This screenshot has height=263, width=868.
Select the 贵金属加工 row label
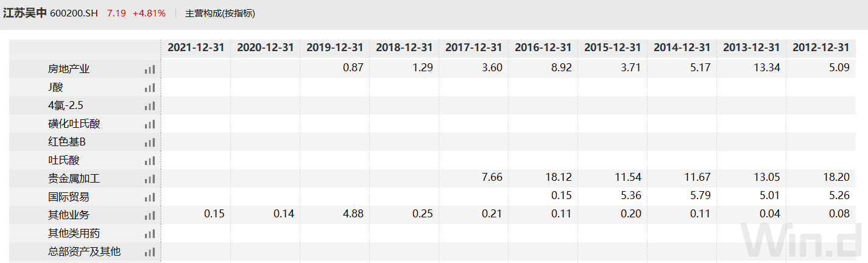coord(74,179)
